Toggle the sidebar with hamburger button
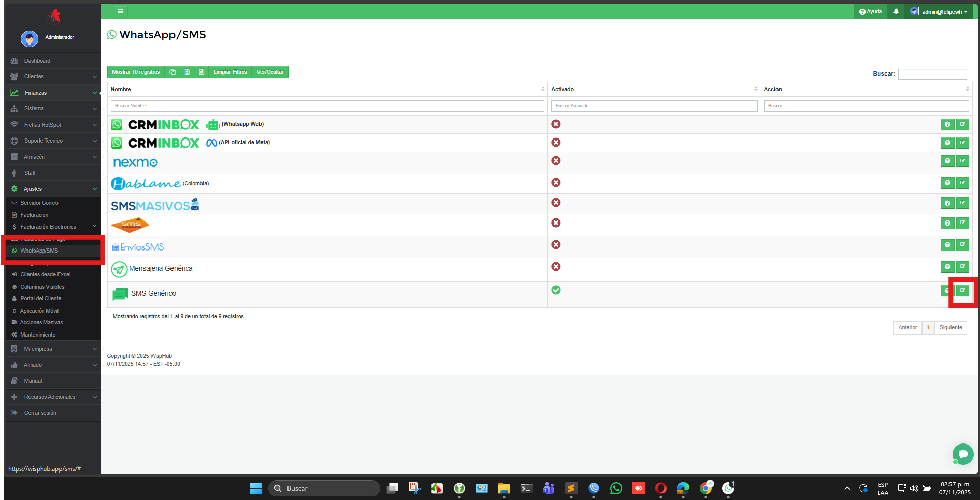The width and height of the screenshot is (980, 500). (x=120, y=11)
